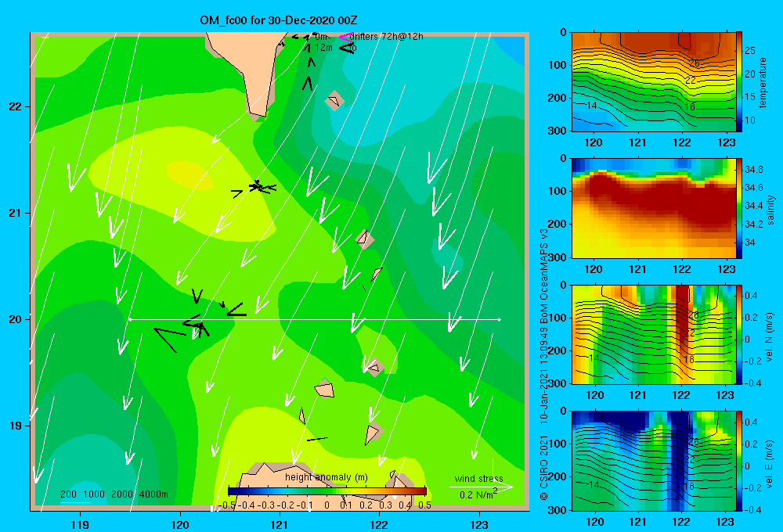Click longitude label '121' under the main map
783x532 pixels.
(280, 524)
